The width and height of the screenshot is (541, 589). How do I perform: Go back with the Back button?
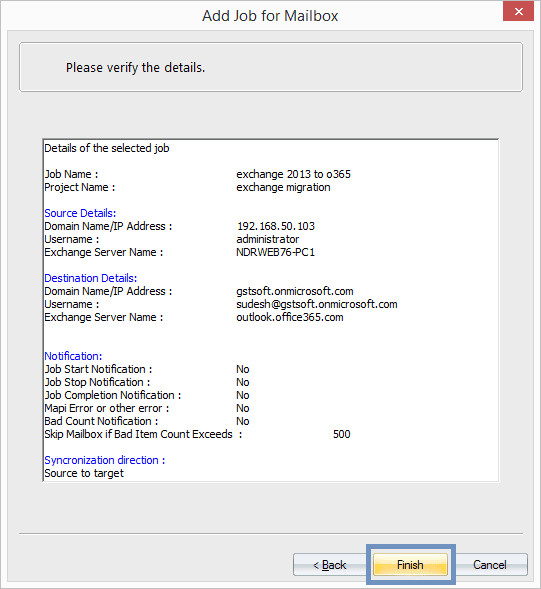point(329,564)
